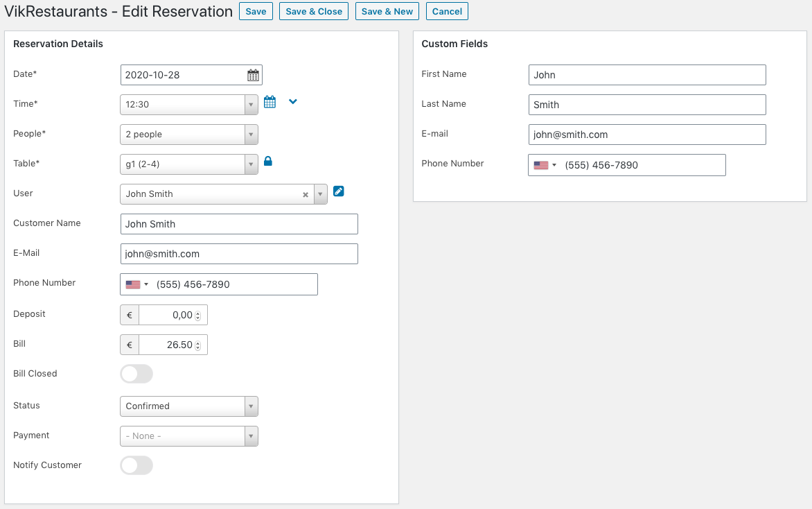Click the lock icon beside Table
The width and height of the screenshot is (812, 509).
[x=267, y=161]
